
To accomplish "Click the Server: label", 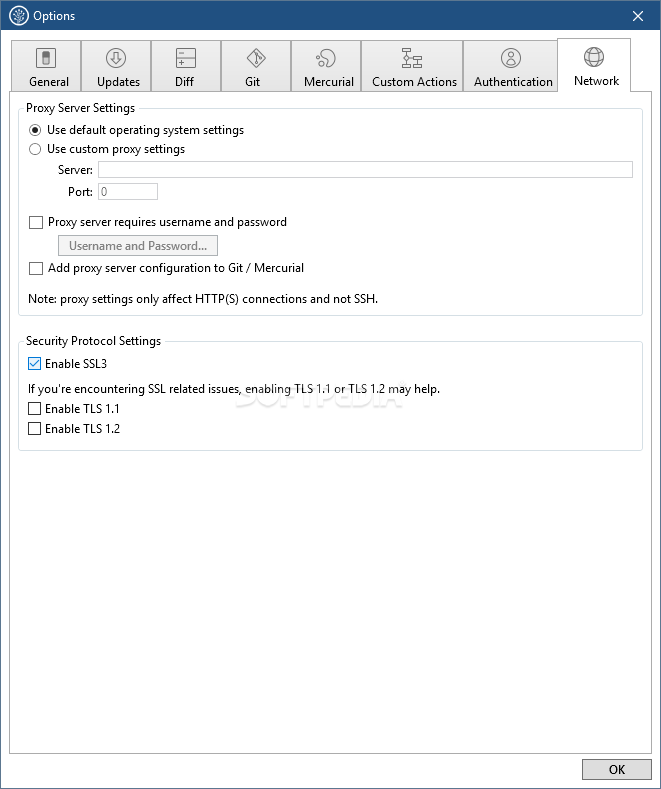I will 75,170.
